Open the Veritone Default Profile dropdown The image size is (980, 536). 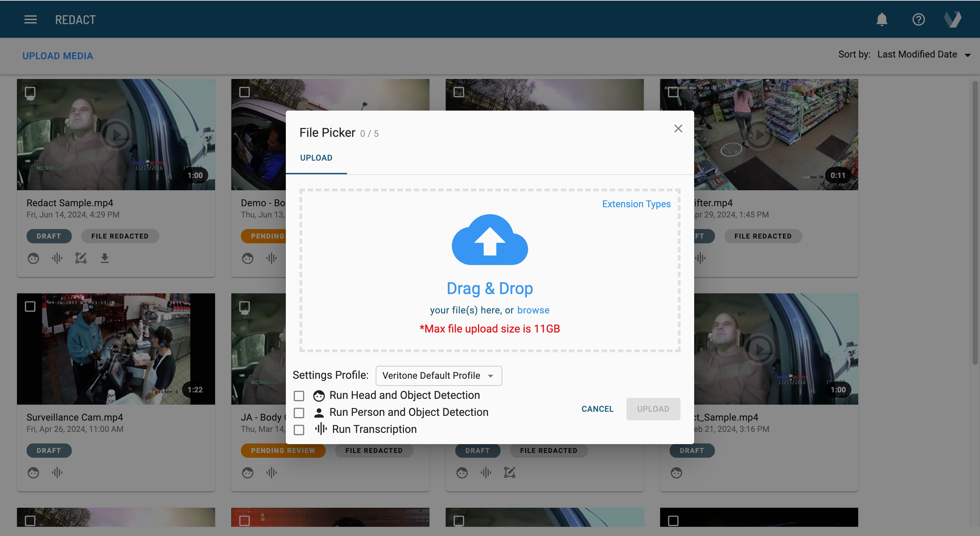(x=438, y=375)
